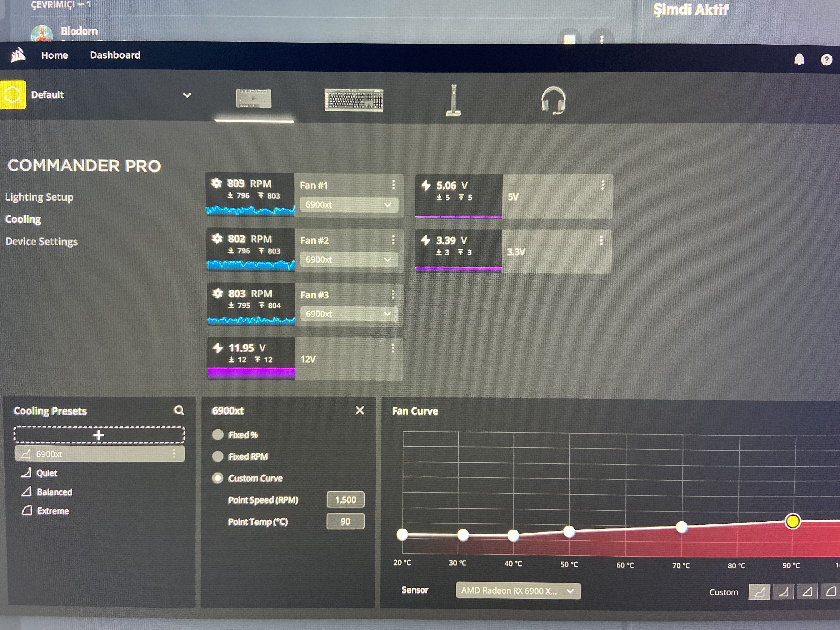
Task: Open the 12V tile three-dot menu
Action: (x=393, y=349)
